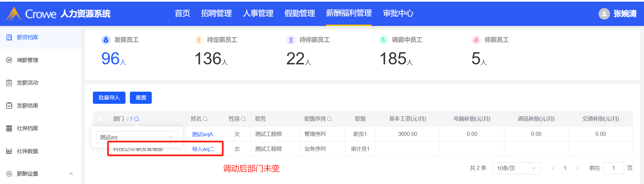
Task: Open the 招聘管理 top navigation tab
Action: 216,13
